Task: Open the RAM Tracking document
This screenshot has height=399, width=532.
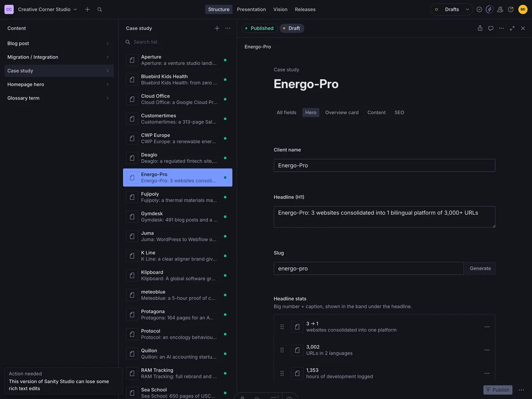Action: [177, 373]
